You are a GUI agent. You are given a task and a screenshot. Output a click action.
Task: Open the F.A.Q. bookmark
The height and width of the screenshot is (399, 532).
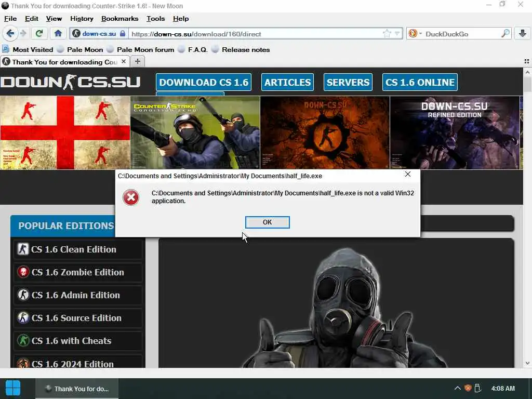point(193,49)
